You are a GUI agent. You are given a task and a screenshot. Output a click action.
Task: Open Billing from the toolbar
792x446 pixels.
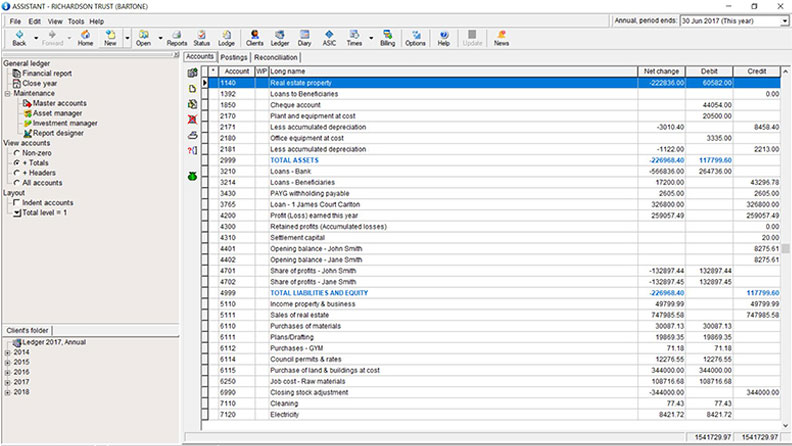(387, 38)
